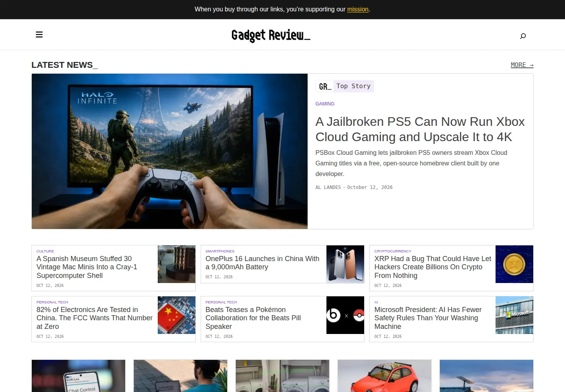Open the EUR-Lex Chat Control phone image
This screenshot has height=392, width=565.
click(78, 376)
